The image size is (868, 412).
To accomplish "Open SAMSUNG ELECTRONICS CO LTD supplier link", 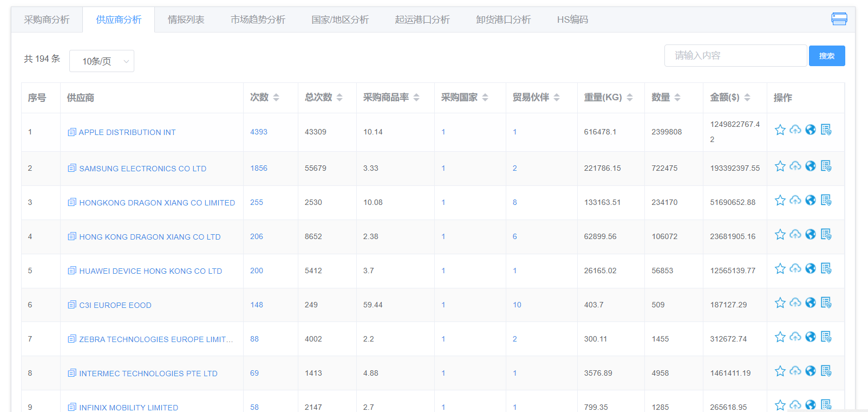I will (143, 169).
